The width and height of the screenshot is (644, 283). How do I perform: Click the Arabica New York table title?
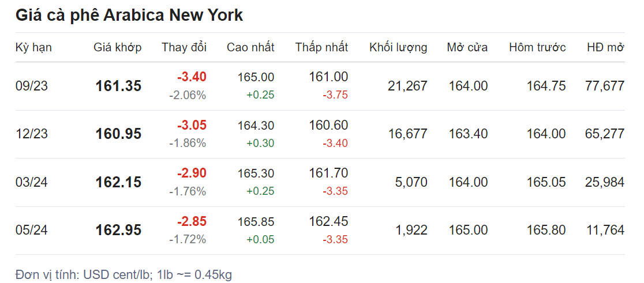click(129, 16)
